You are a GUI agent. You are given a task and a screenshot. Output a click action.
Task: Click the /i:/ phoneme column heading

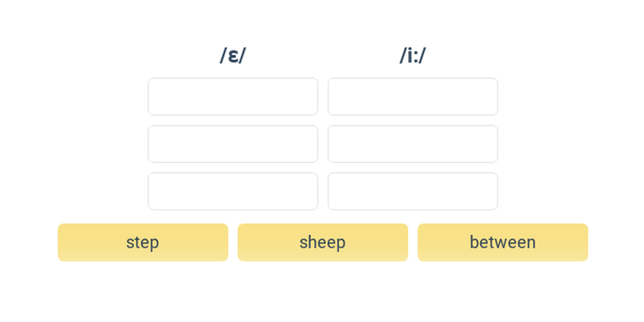point(413,56)
